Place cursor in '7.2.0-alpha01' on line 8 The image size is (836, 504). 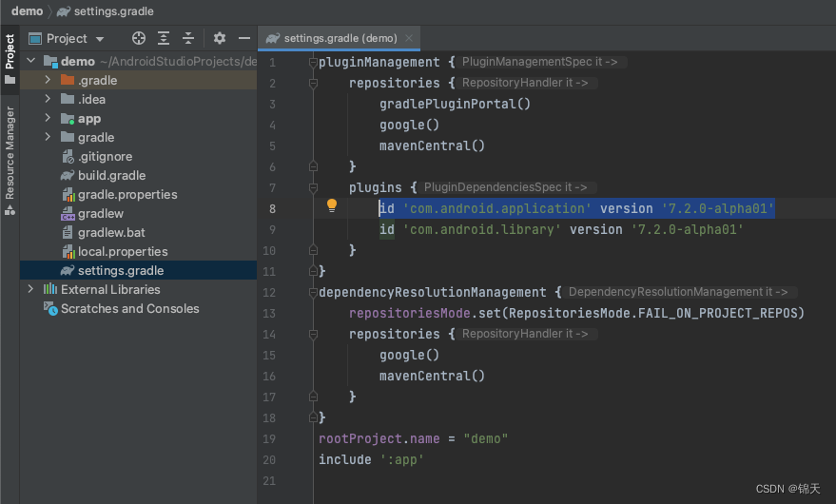click(x=718, y=208)
